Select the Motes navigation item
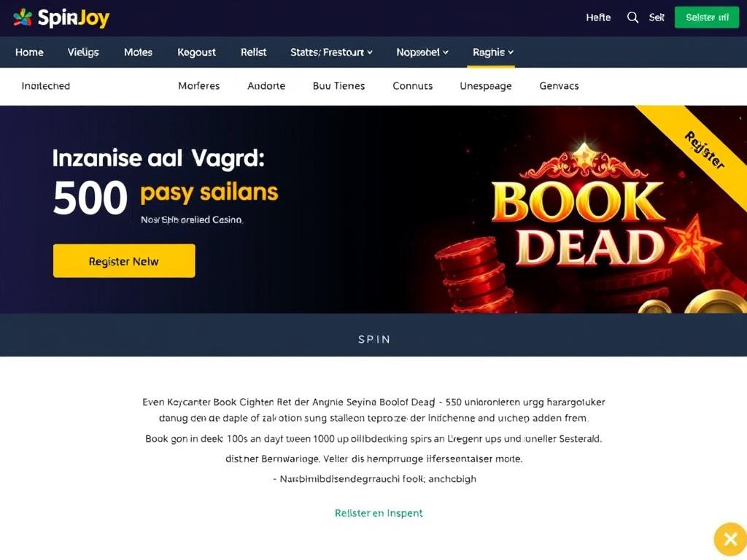Viewport: 747px width, 560px height. (x=138, y=52)
